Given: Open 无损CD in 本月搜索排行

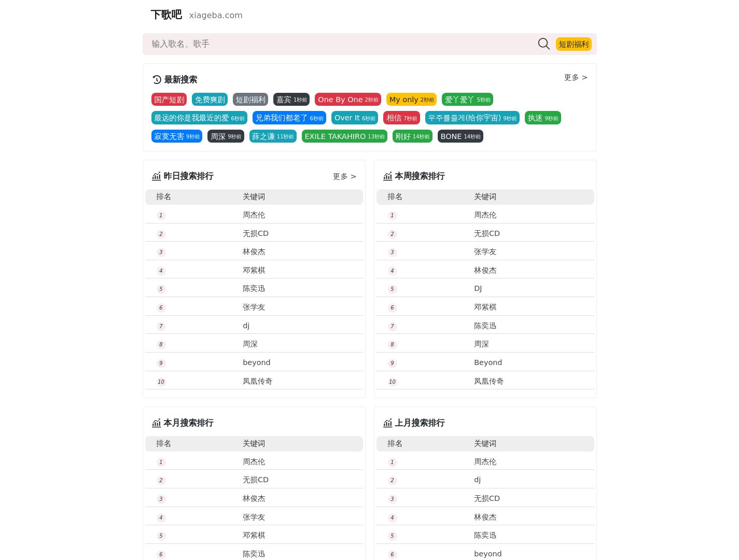Looking at the screenshot, I should pos(256,480).
